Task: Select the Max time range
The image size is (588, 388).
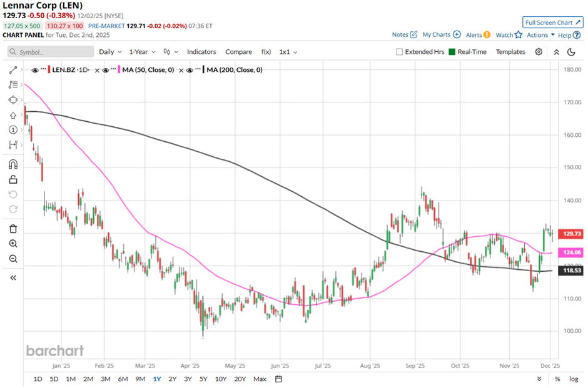Action: tap(260, 379)
